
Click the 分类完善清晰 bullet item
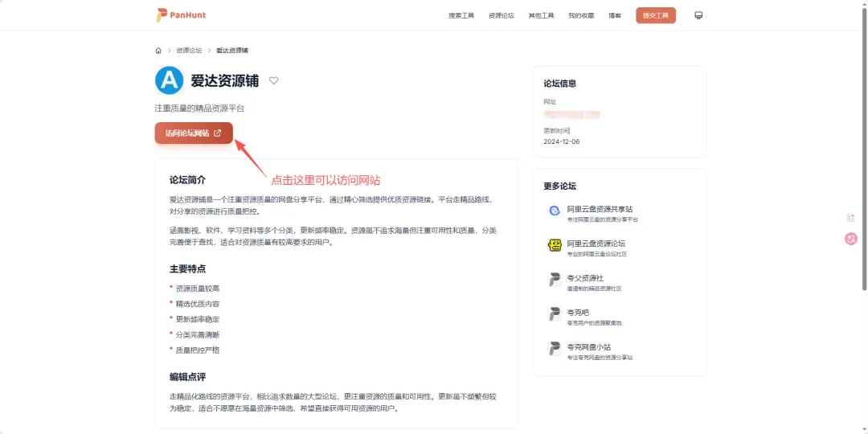(x=198, y=335)
